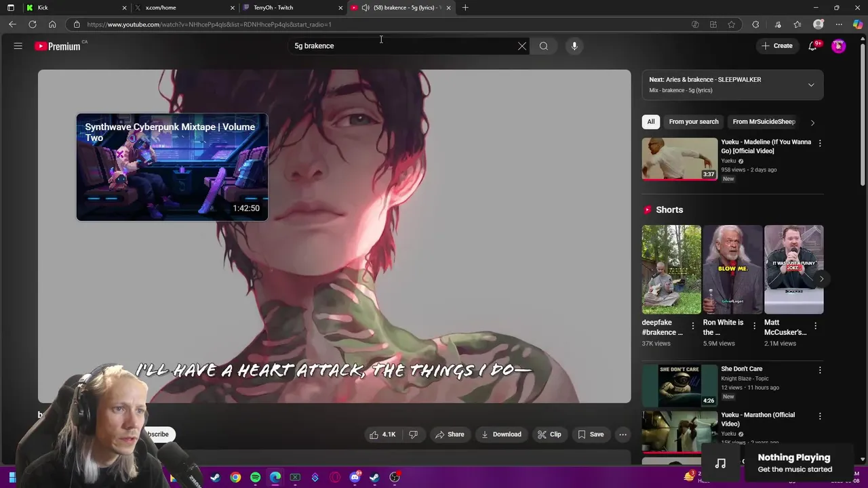Open browser extensions puzzle icon
The width and height of the screenshot is (868, 488).
(755, 24)
